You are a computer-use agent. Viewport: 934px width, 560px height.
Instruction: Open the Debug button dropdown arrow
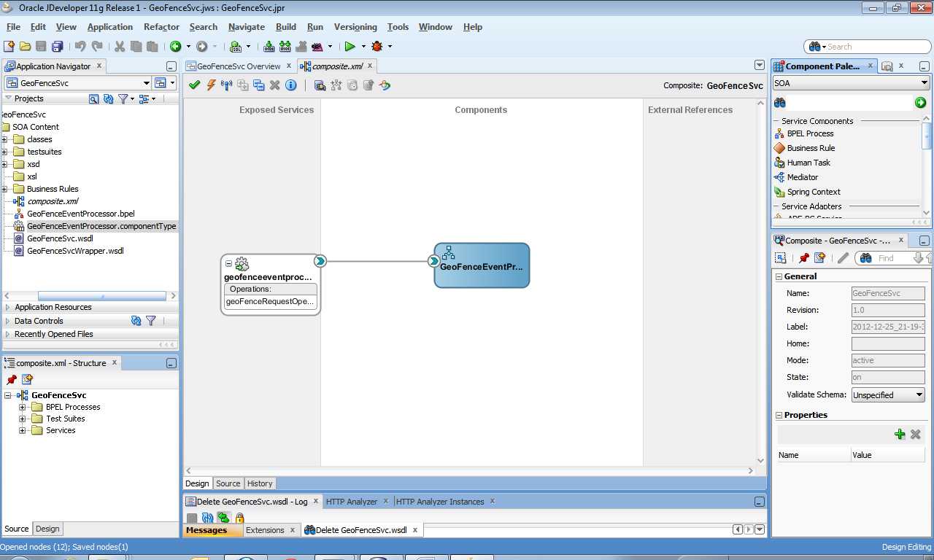coord(390,47)
